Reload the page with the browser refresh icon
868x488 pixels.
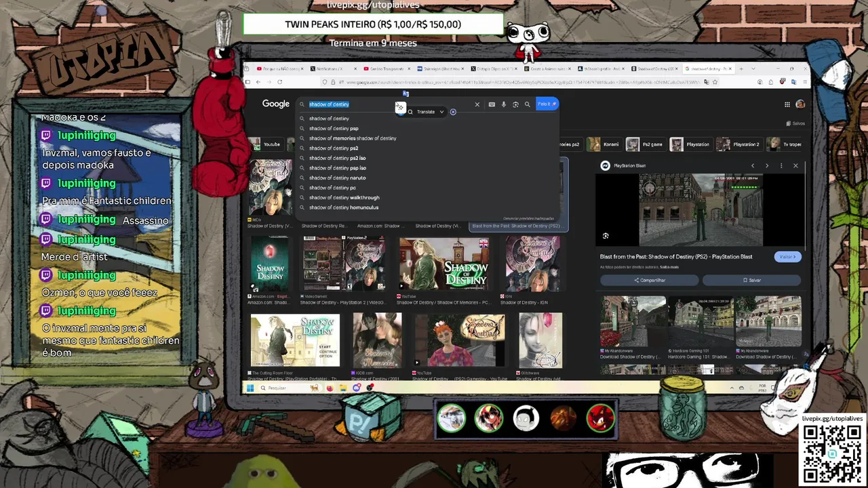point(280,82)
